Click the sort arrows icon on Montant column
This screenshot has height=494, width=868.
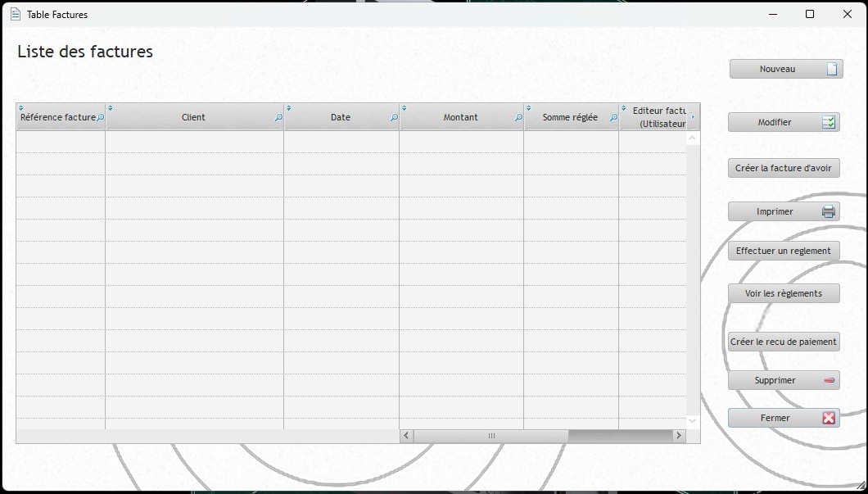(405, 108)
